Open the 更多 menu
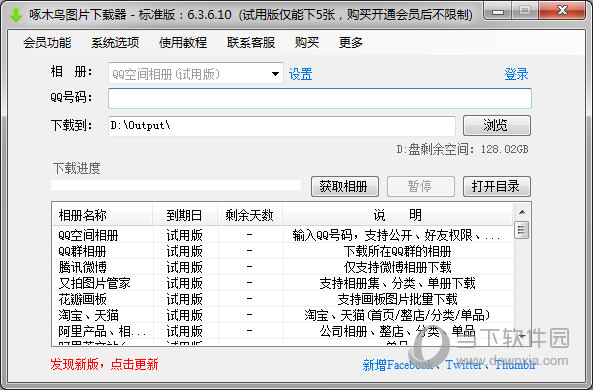The height and width of the screenshot is (390, 593). [351, 42]
